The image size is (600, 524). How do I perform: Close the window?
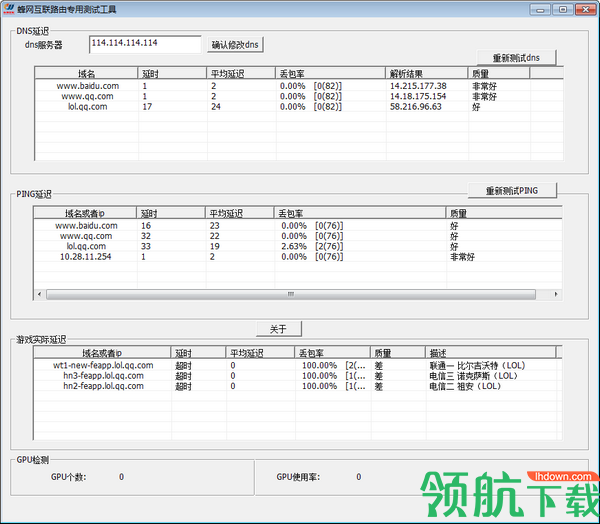[585, 10]
